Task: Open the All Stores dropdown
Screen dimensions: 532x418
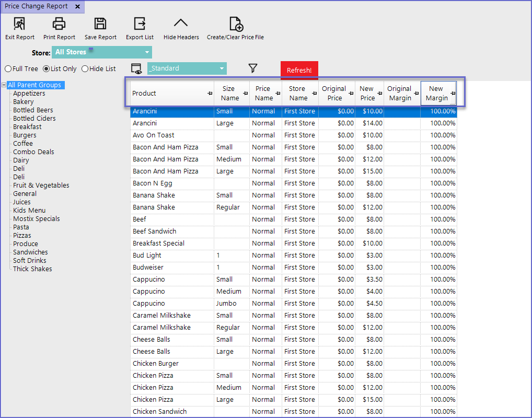Action: [147, 52]
